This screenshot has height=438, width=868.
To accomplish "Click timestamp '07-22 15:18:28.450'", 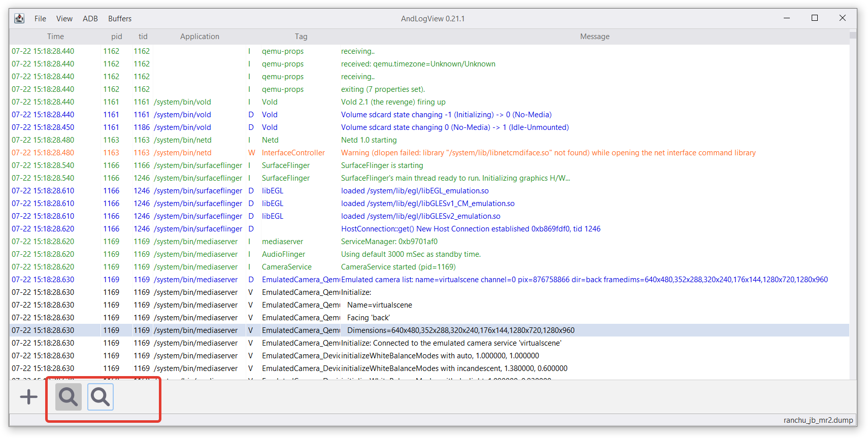I will click(x=43, y=127).
